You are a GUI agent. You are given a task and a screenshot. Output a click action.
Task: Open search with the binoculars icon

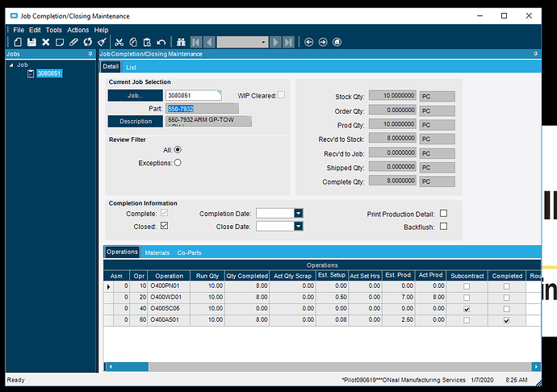point(182,42)
